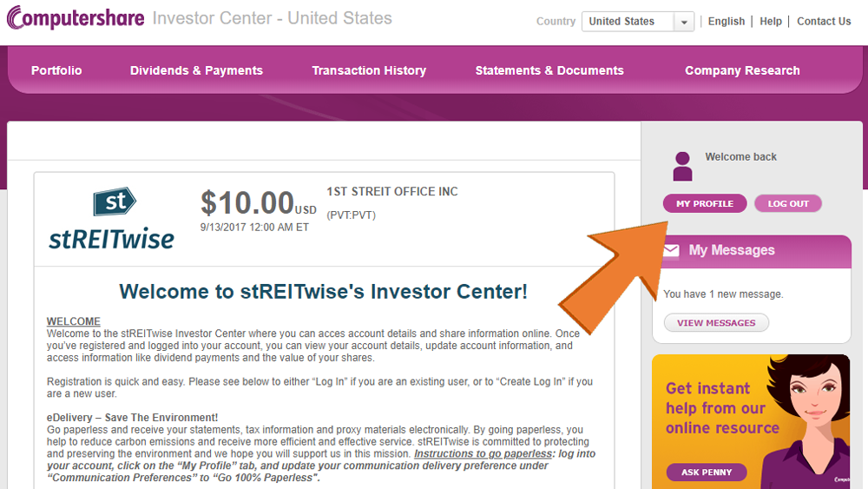Open the Help link
The width and height of the screenshot is (868, 489).
point(771,21)
